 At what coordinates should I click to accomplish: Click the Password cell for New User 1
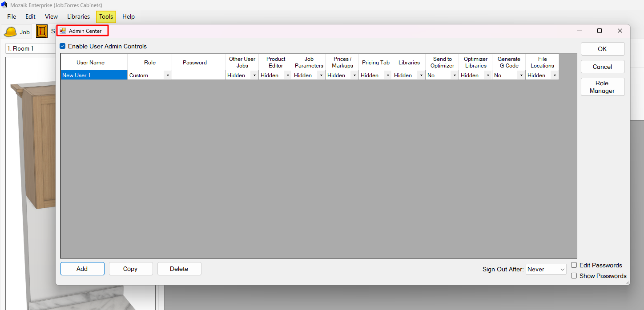[x=198, y=76]
